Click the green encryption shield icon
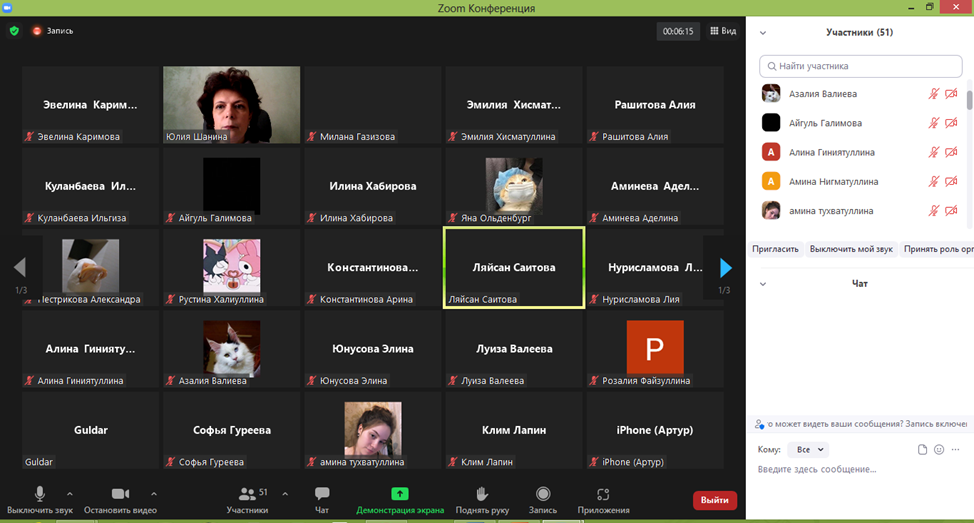Image resolution: width=974 pixels, height=523 pixels. pos(14,31)
